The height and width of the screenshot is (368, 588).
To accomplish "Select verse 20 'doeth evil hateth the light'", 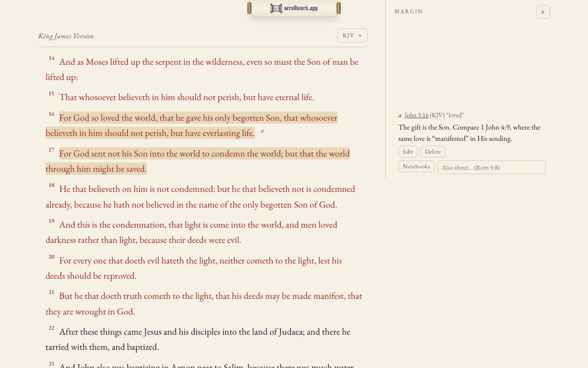I will click(x=194, y=268).
